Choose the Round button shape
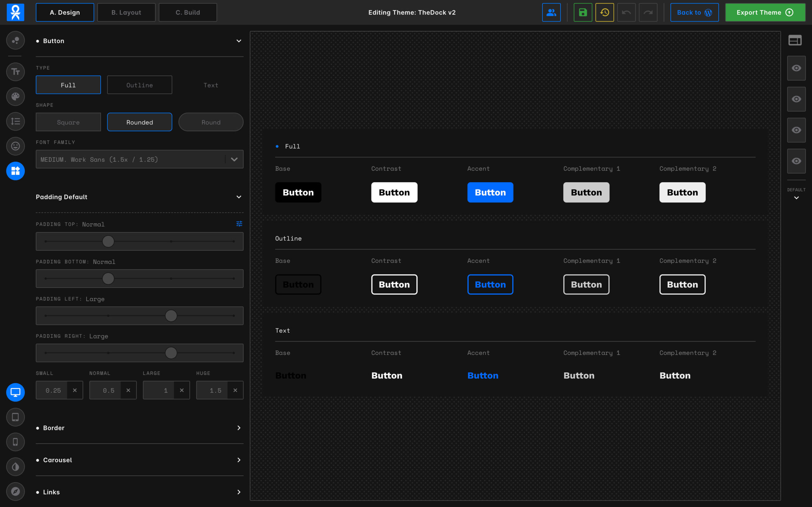Viewport: 812px width, 507px height. [211, 122]
